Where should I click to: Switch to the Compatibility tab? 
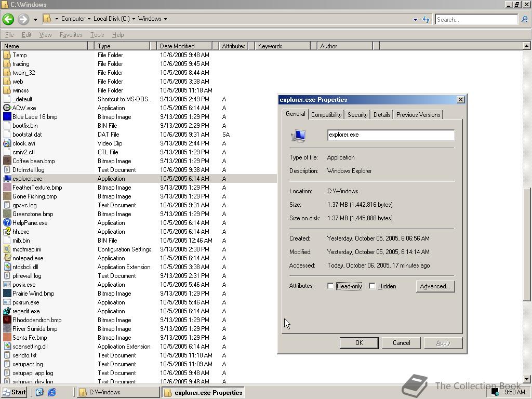pos(326,115)
